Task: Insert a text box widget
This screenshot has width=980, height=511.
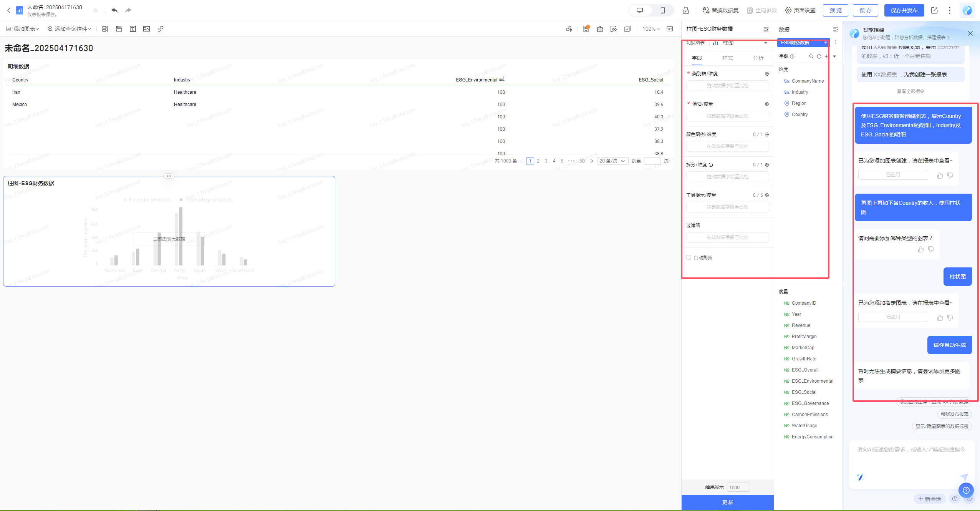Action: coord(133,29)
